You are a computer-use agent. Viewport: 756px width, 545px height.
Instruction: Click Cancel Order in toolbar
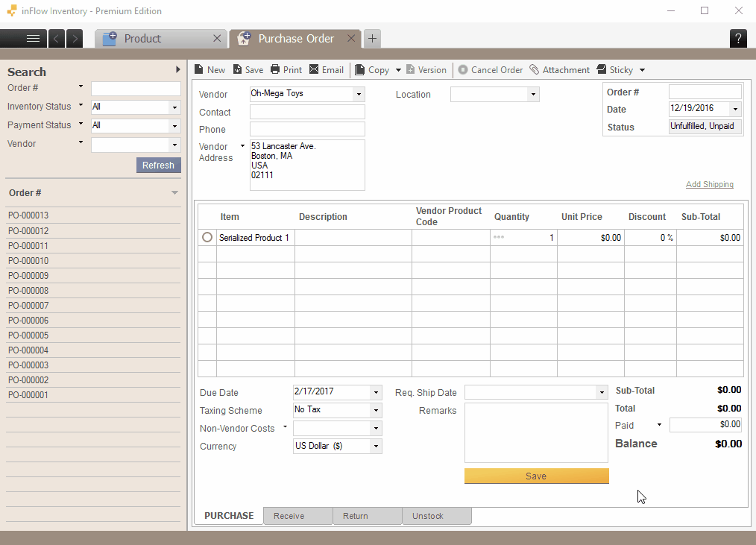click(491, 70)
